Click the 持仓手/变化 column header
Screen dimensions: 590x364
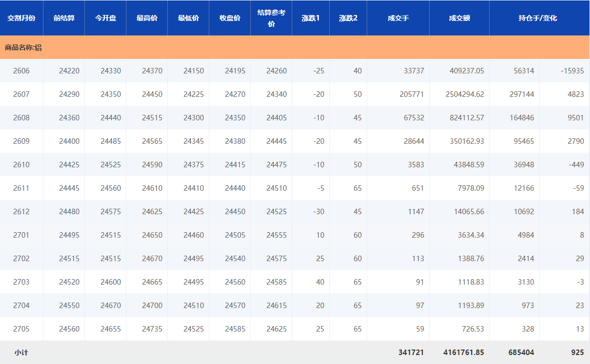[x=538, y=18]
